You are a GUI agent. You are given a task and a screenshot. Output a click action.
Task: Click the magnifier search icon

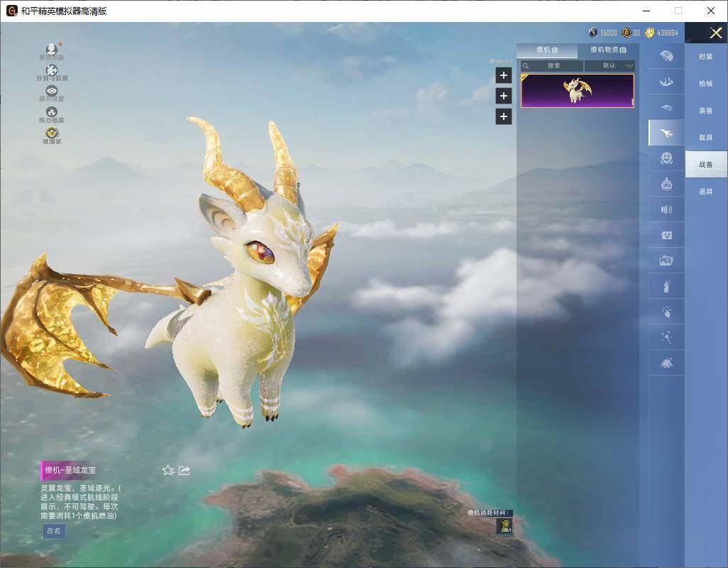[x=526, y=66]
